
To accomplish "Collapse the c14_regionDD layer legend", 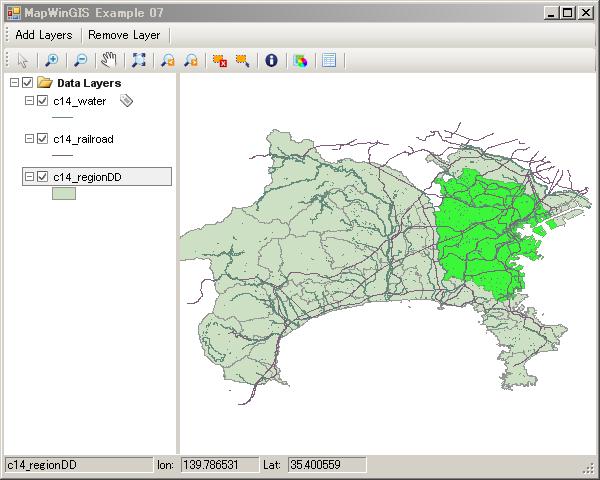I will click(x=29, y=177).
